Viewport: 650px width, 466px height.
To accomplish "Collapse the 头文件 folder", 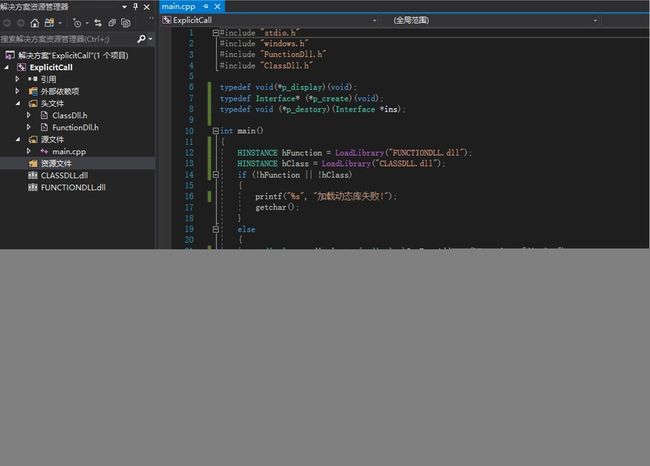I will [x=17, y=103].
